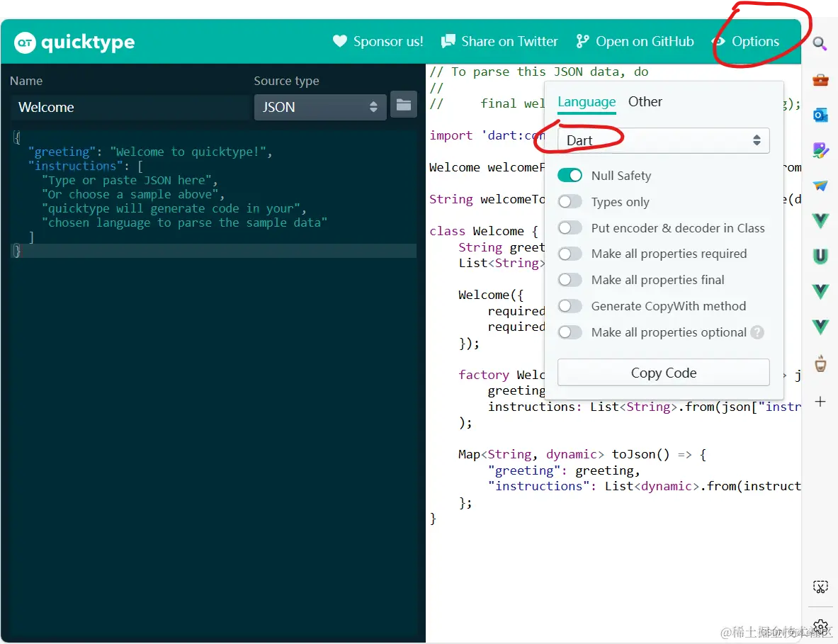Open the Source type JSON dropdown
838x644 pixels.
tap(320, 107)
